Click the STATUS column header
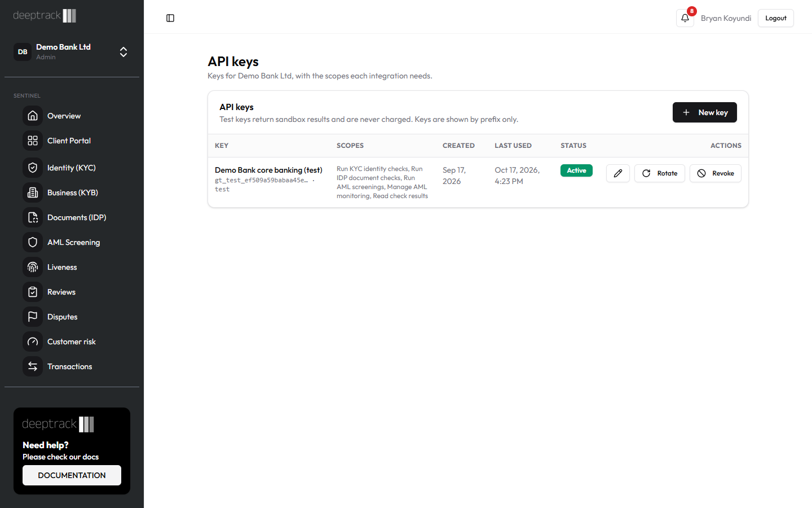The image size is (812, 508). (573, 146)
